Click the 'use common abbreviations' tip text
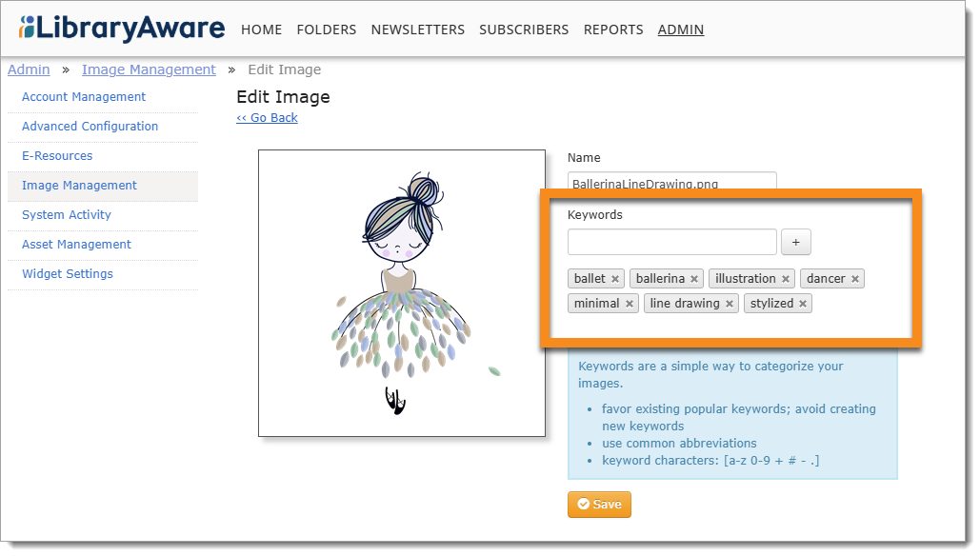 [679, 443]
